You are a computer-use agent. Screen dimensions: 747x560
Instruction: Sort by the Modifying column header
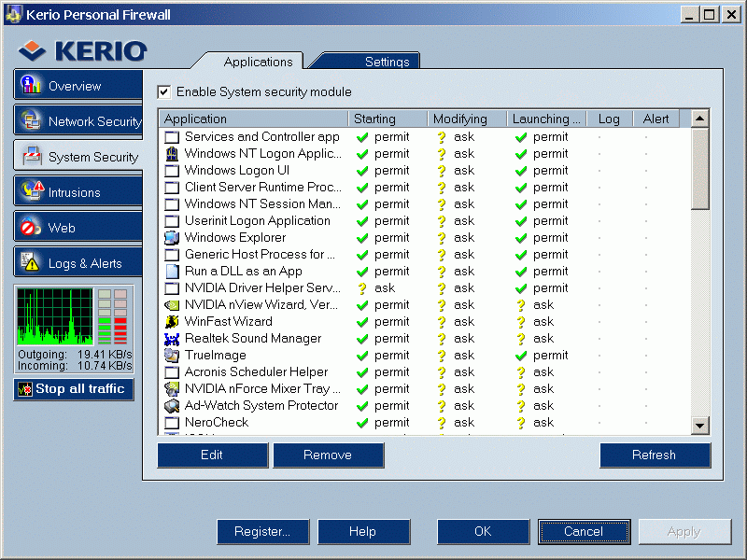click(468, 119)
